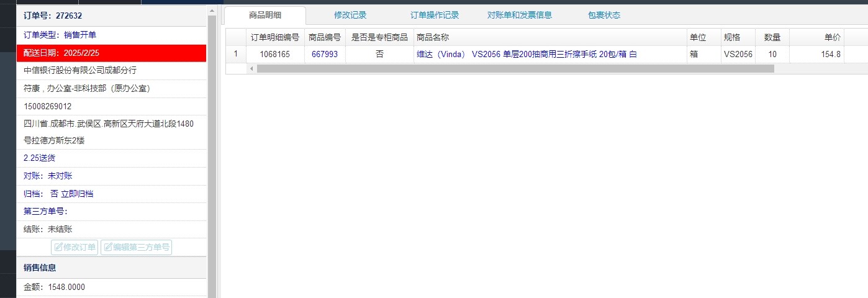This screenshot has width=868, height=298.
Task: Click the quantity cell showing 10
Action: (x=772, y=54)
